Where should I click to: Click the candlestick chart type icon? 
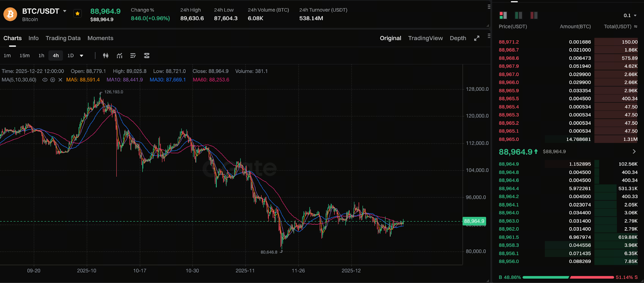[x=105, y=55]
